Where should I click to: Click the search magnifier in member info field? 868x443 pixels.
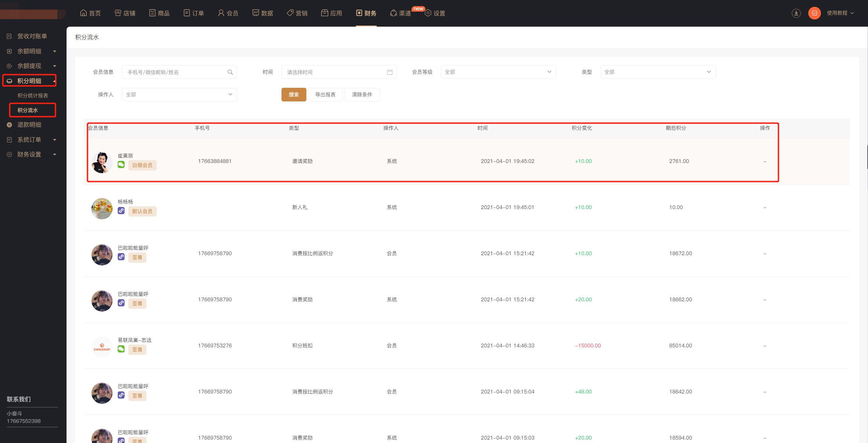click(230, 72)
